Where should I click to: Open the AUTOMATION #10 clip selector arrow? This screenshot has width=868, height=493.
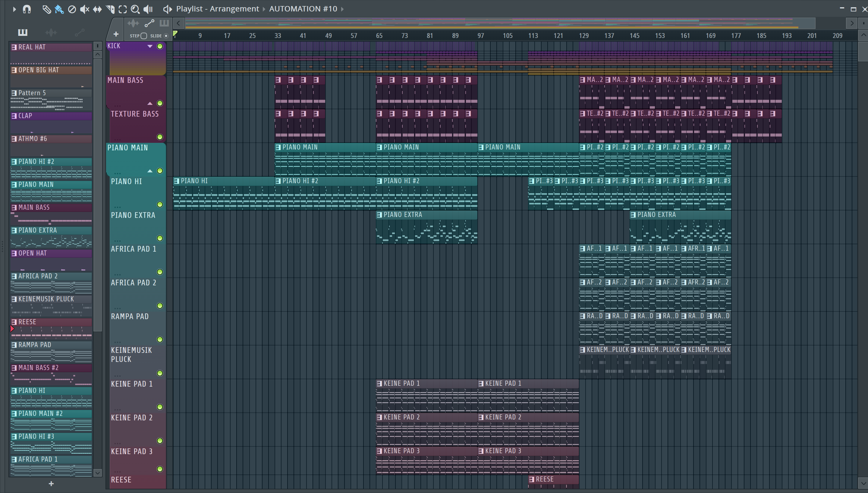click(342, 9)
